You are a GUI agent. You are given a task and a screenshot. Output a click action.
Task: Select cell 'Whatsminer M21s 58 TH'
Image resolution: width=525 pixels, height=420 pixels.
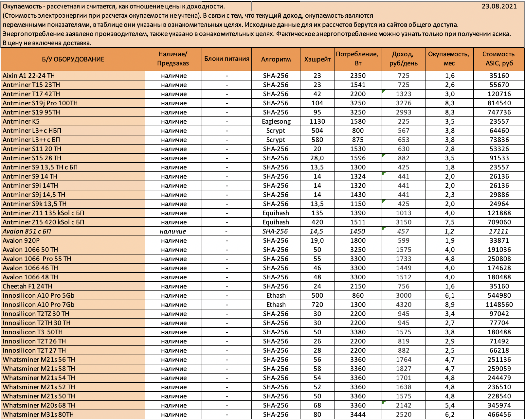tap(73, 369)
